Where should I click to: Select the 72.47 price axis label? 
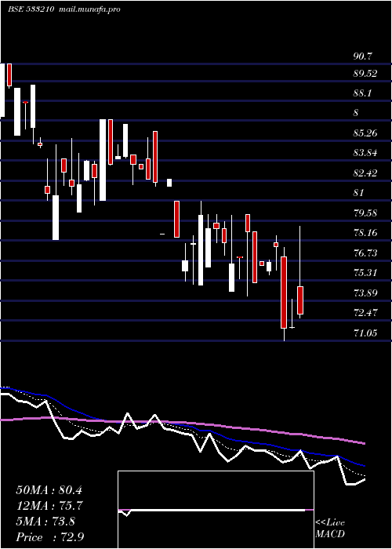(x=365, y=313)
